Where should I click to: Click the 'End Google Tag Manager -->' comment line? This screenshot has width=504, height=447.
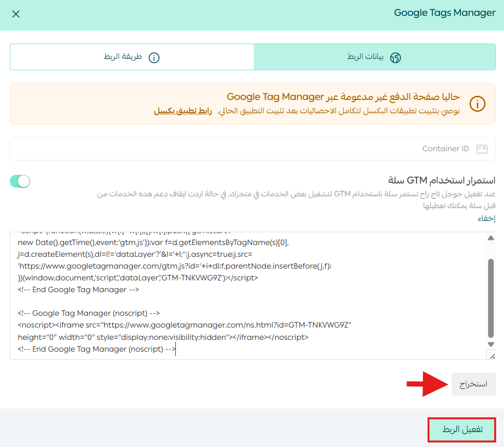(x=78, y=290)
